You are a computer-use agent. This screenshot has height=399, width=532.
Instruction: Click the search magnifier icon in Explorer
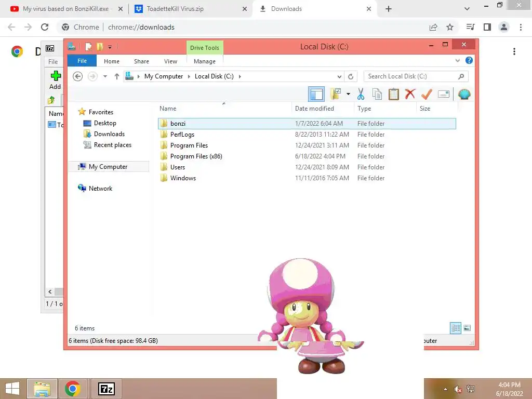click(461, 76)
